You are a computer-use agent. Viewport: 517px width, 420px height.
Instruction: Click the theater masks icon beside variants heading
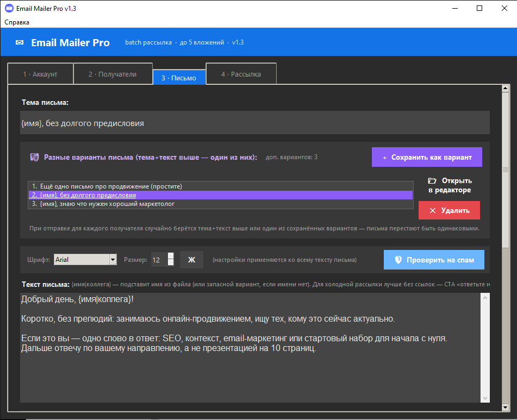pyautogui.click(x=34, y=157)
